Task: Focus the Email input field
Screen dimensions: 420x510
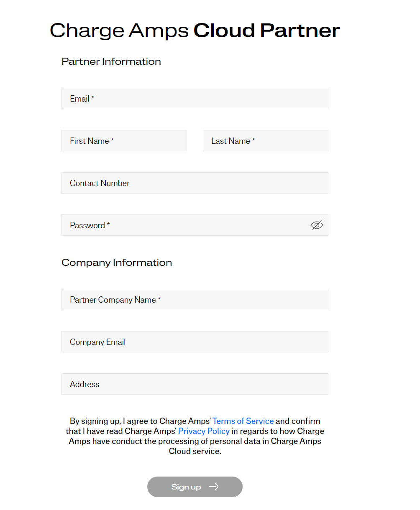Action: point(195,99)
